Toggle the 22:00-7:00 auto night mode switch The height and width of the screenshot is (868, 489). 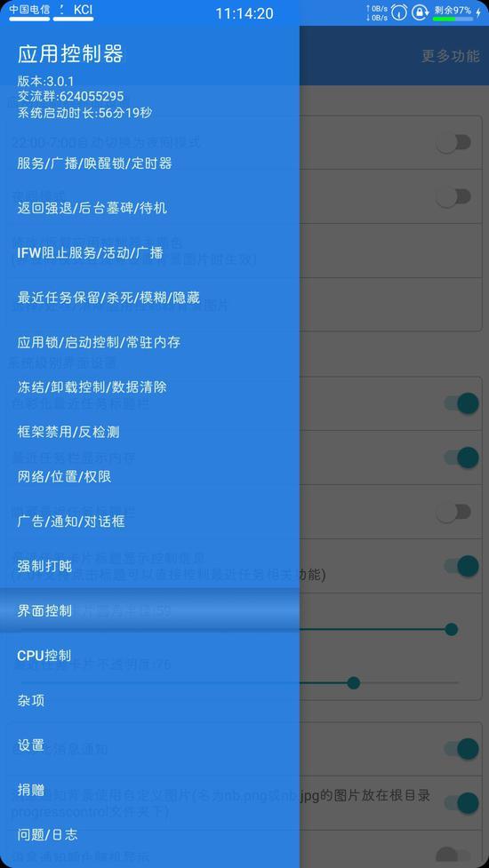coord(453,143)
